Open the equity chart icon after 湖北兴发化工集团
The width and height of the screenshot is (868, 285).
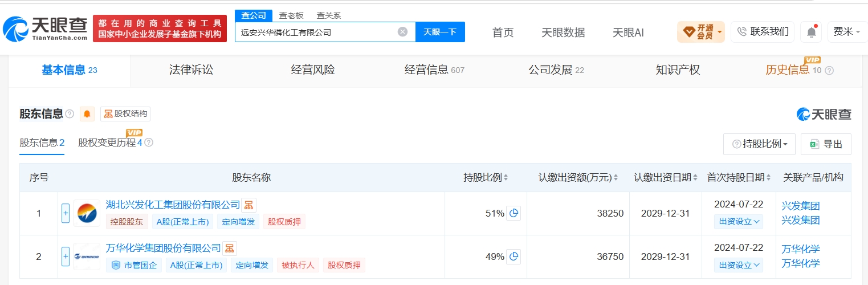[248, 205]
